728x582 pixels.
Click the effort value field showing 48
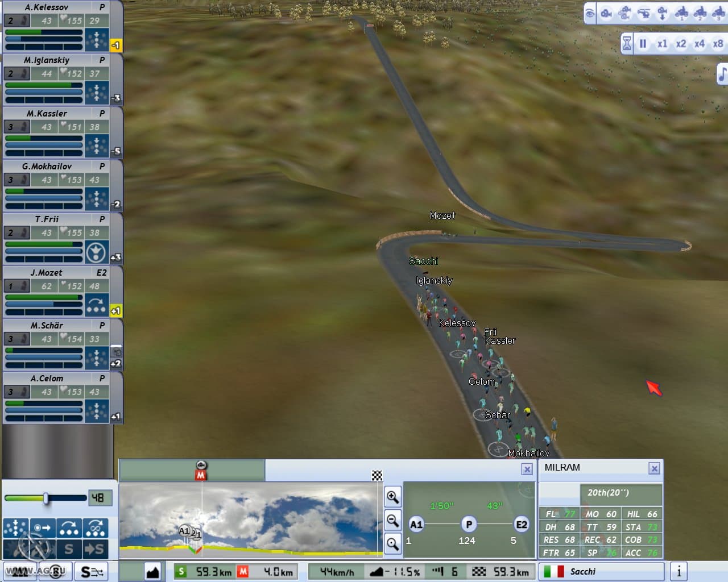(x=101, y=498)
